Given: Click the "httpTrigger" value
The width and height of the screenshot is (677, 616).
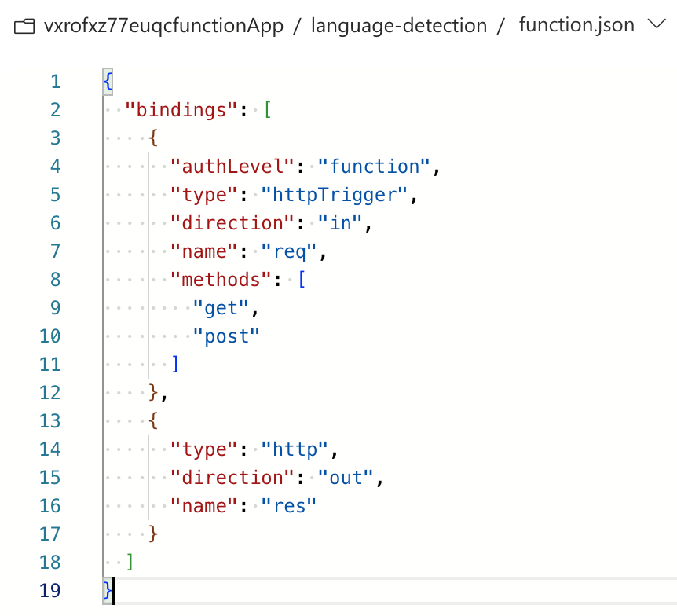Looking at the screenshot, I should tap(335, 195).
